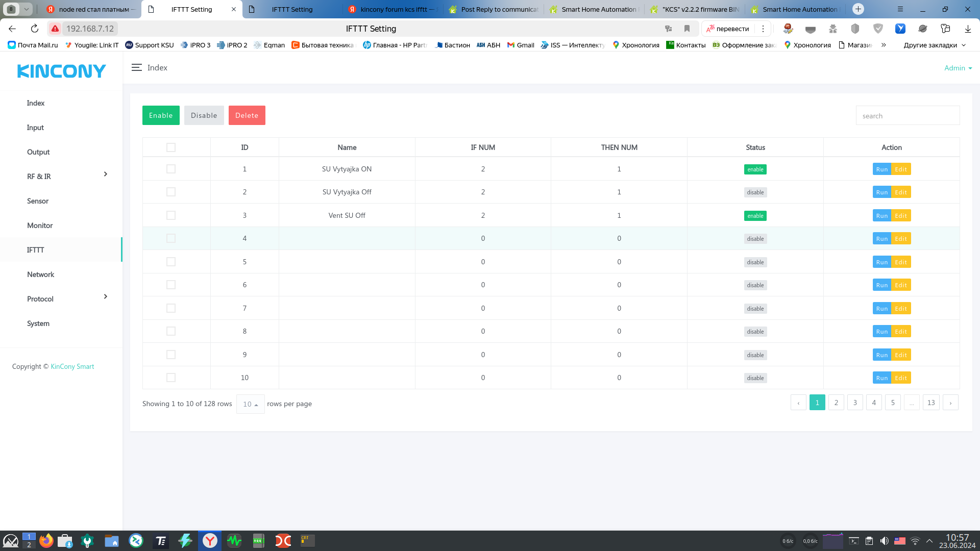
Task: Tick the checkbox for the SU Vytyajka ON row
Action: [171, 169]
